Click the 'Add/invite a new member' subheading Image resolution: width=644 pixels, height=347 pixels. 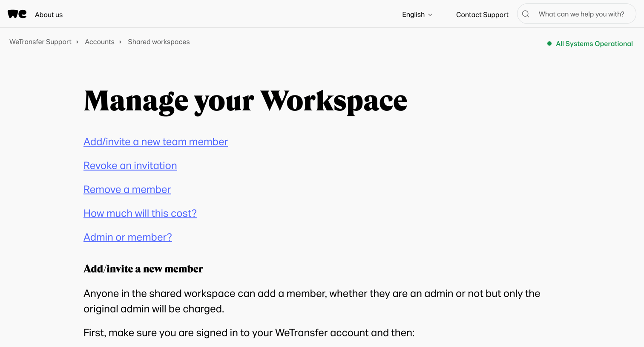143,269
